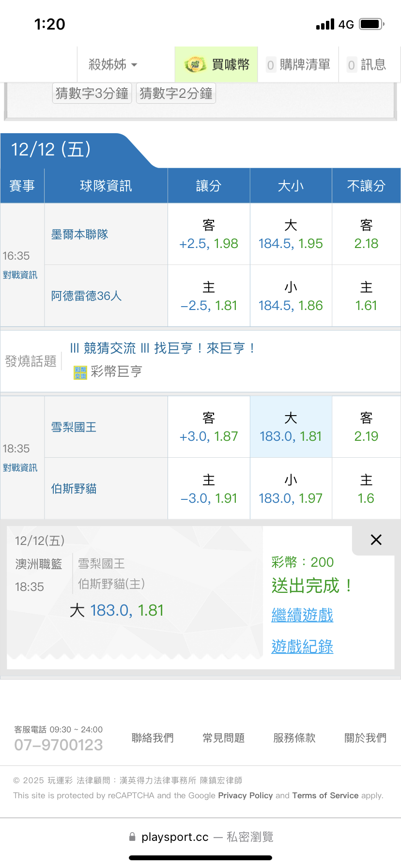Viewport: 401px width, 868px height.
Task: Click the coin icon beside 買噱幣
Action: 195,64
